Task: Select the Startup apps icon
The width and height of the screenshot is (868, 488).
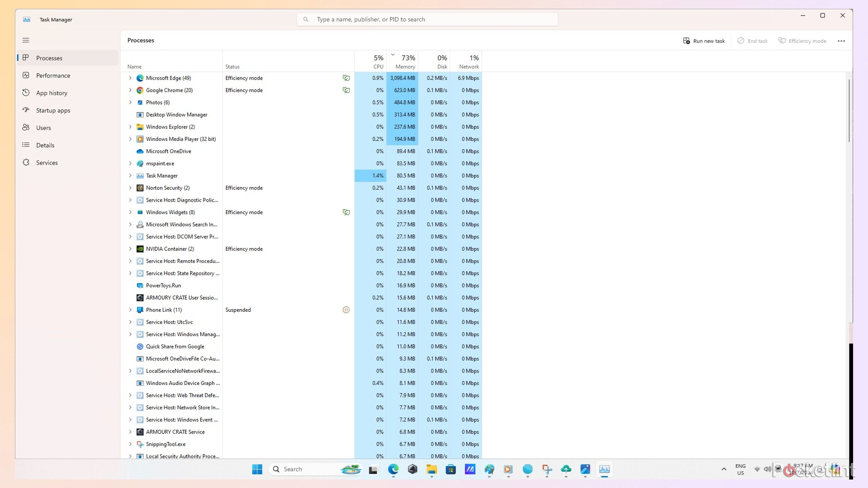Action: [26, 110]
